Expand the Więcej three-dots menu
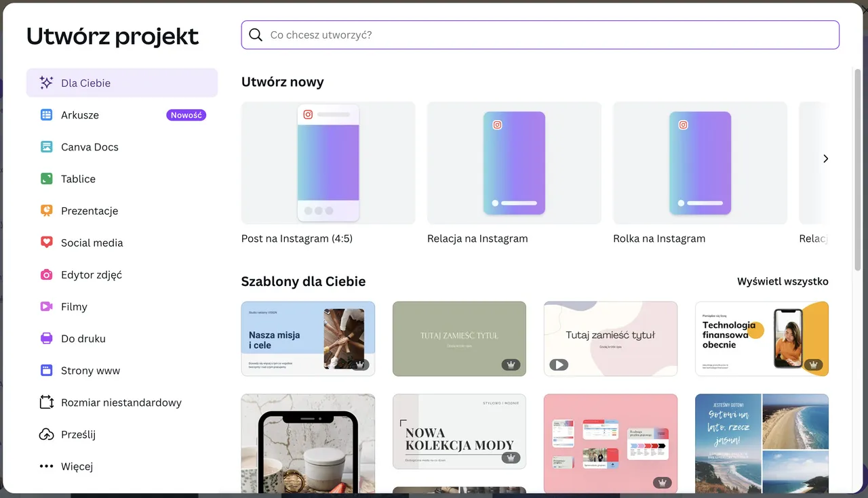The width and height of the screenshot is (868, 498). (46, 466)
